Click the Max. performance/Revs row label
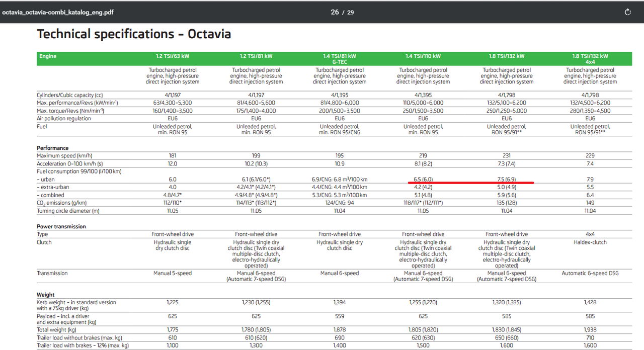This screenshot has width=644, height=350. pyautogui.click(x=77, y=103)
